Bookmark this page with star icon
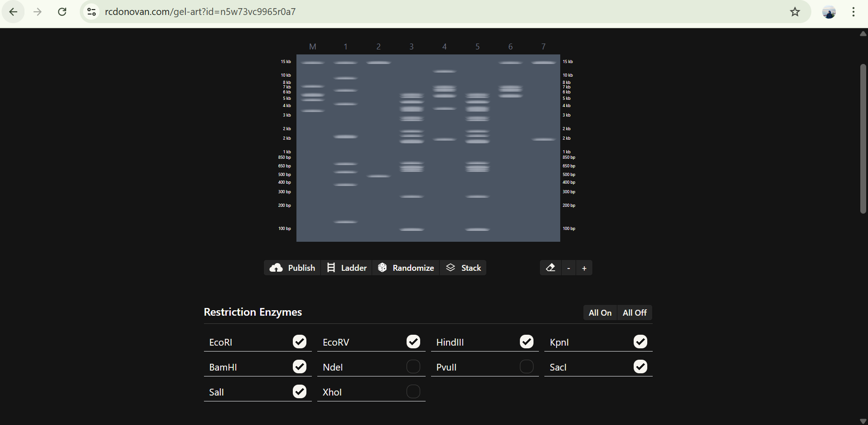The width and height of the screenshot is (868, 425). 795,12
